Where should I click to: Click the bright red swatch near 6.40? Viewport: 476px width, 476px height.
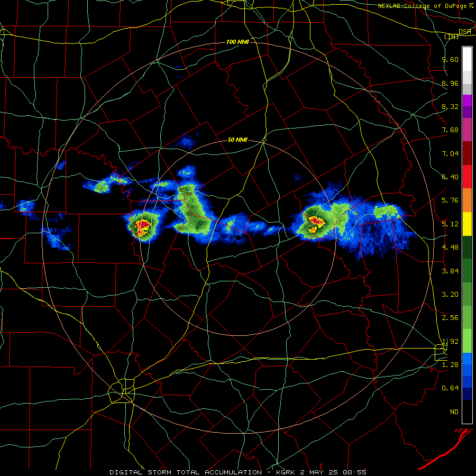point(467,177)
